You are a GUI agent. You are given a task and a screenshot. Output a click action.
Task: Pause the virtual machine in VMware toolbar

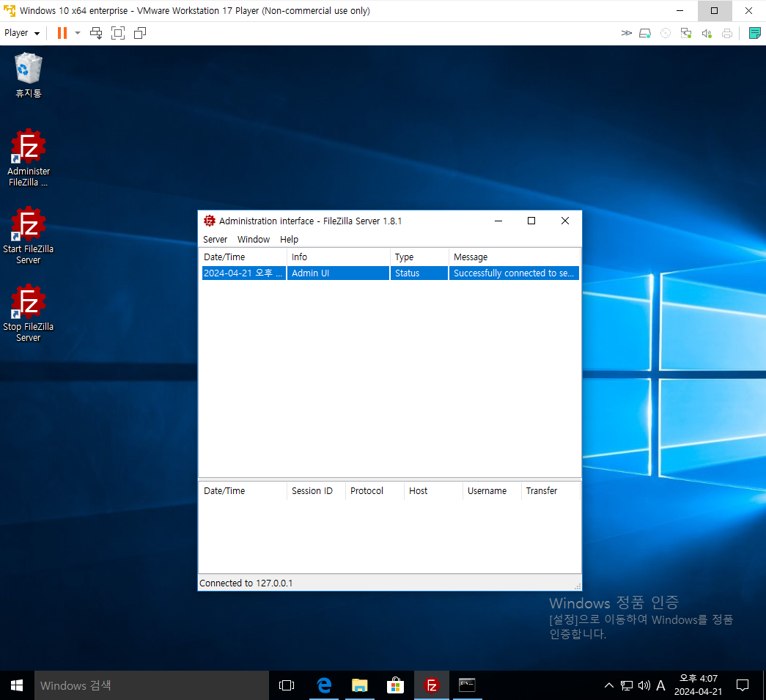pos(62,33)
